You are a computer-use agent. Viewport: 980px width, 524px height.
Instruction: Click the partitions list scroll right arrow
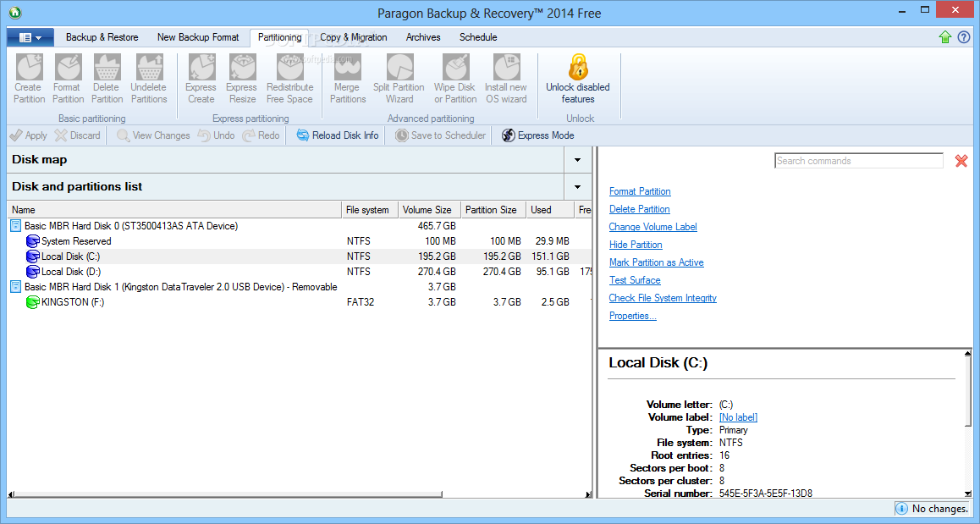[588, 494]
